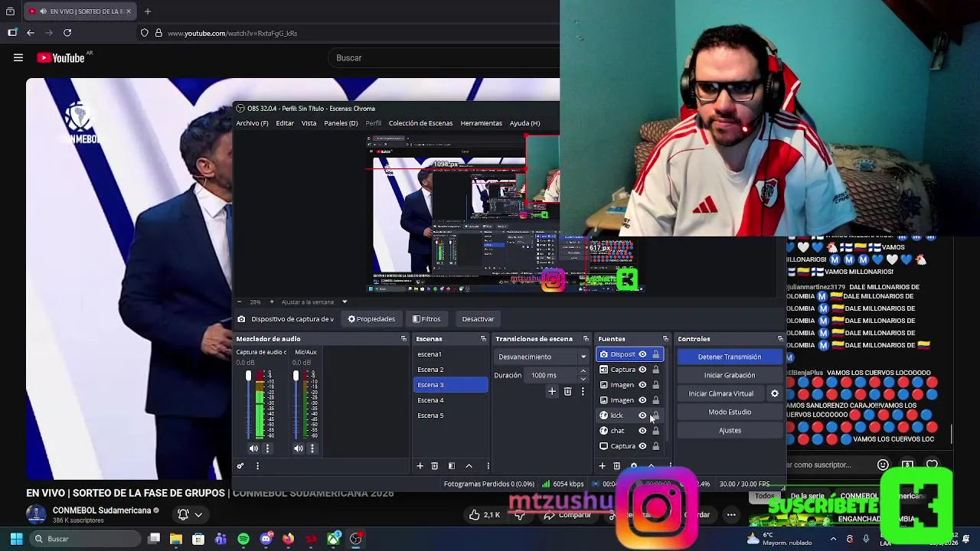Adjust the Mic/Aux volume fader

pos(296,376)
